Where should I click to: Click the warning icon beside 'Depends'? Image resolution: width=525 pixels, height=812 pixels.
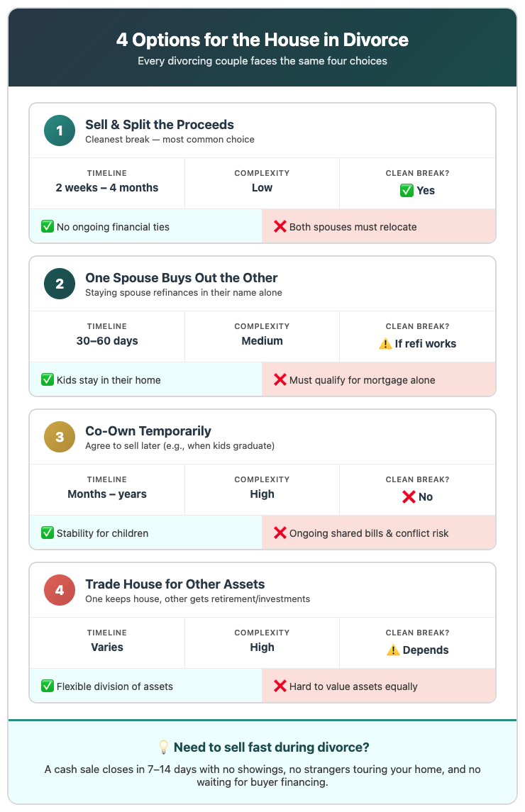pyautogui.click(x=393, y=650)
